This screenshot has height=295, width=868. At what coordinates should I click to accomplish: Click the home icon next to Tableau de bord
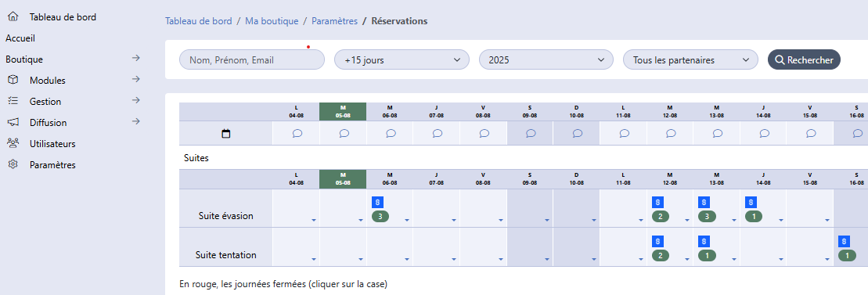(13, 17)
